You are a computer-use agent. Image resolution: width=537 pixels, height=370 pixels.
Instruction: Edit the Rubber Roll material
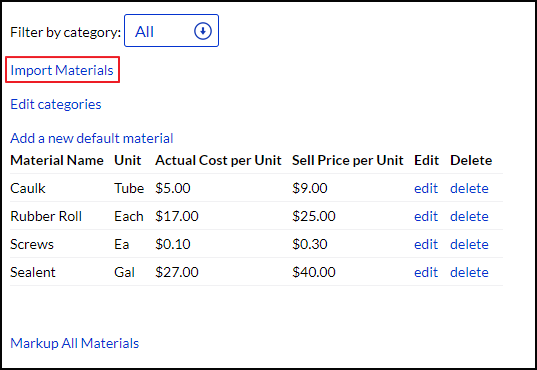click(426, 216)
